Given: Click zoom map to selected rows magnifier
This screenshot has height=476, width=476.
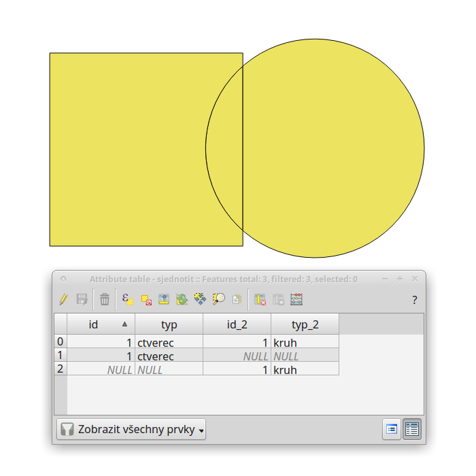Looking at the screenshot, I should tap(218, 299).
